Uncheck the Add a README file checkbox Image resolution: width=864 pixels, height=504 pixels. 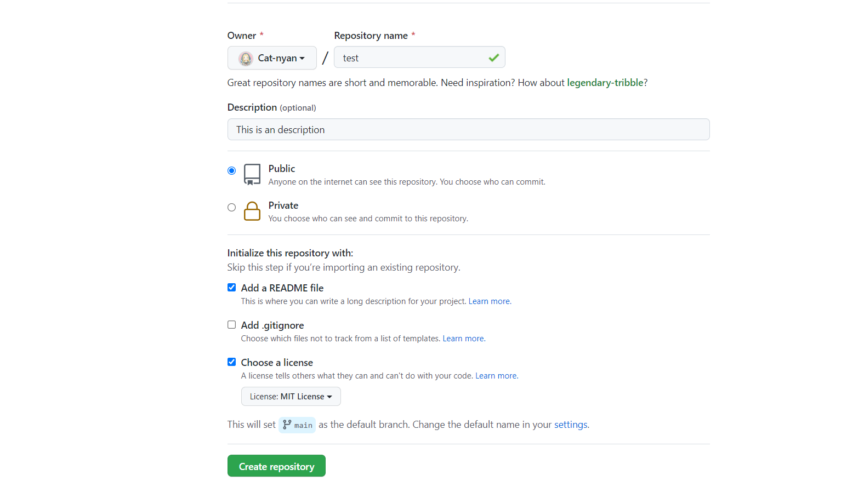click(232, 288)
